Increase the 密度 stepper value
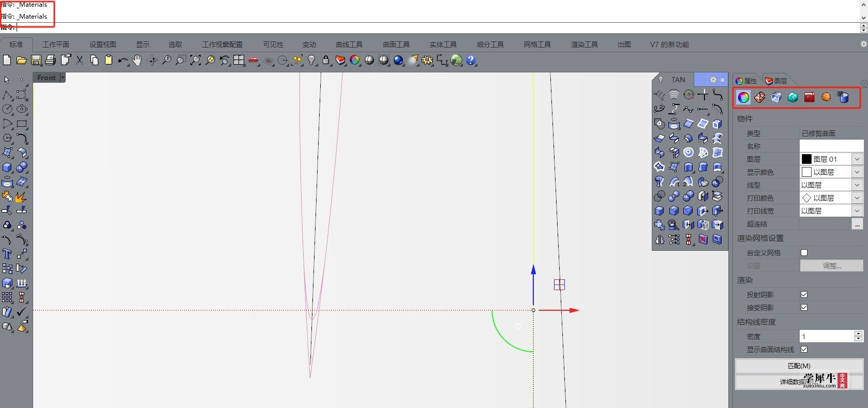 click(x=859, y=334)
